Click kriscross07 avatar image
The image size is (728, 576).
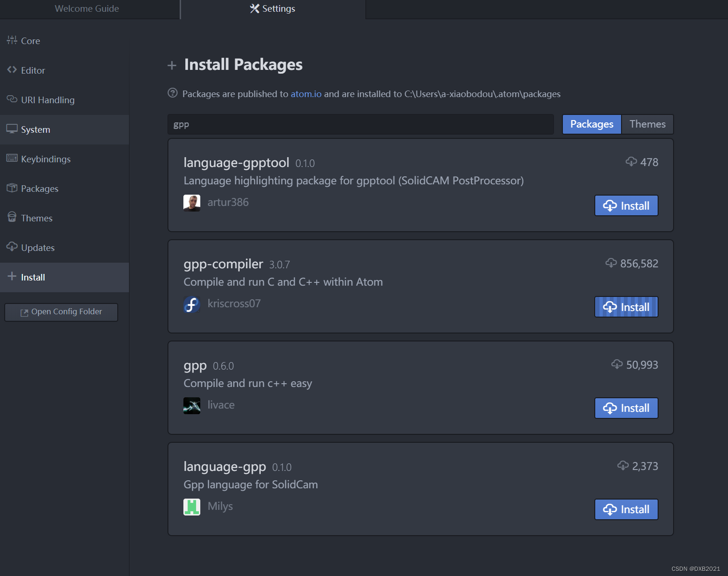pyautogui.click(x=192, y=304)
